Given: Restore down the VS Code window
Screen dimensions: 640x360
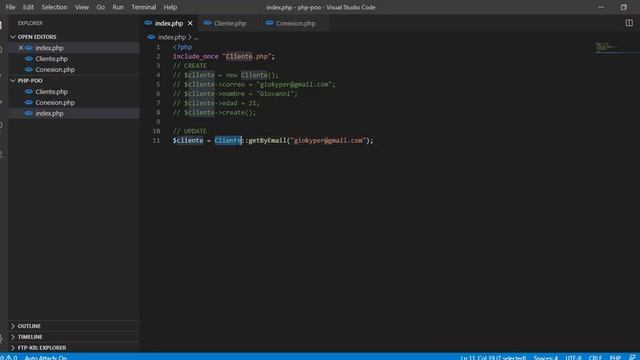Looking at the screenshot, I should 623,7.
